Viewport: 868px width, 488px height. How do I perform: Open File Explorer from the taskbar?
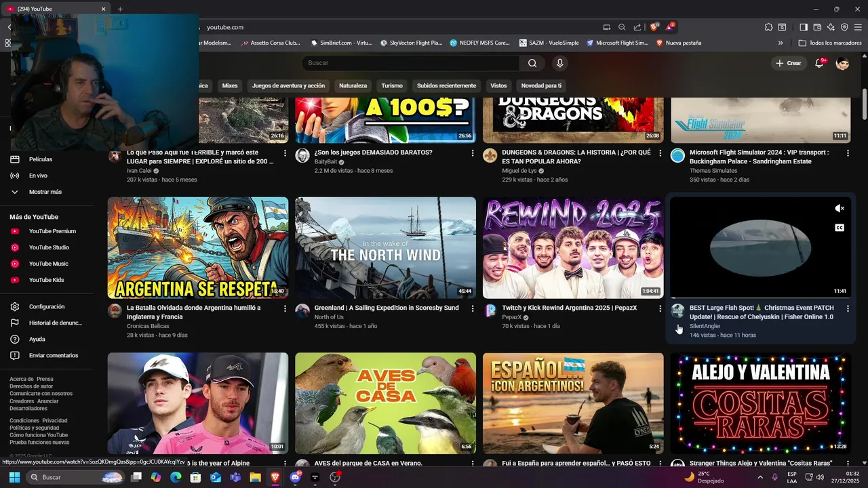(x=255, y=477)
